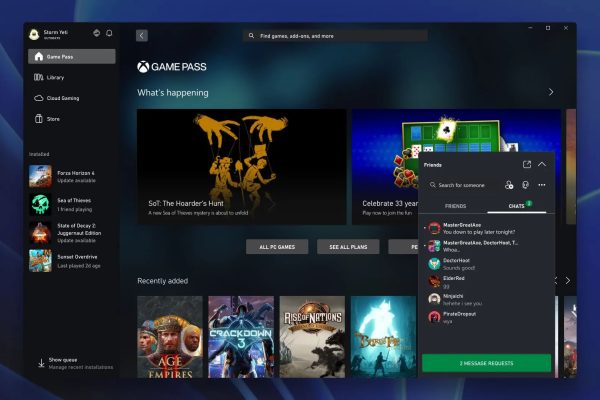This screenshot has width=600, height=400.
Task: Open Rise of Nations game cover
Action: click(x=312, y=337)
